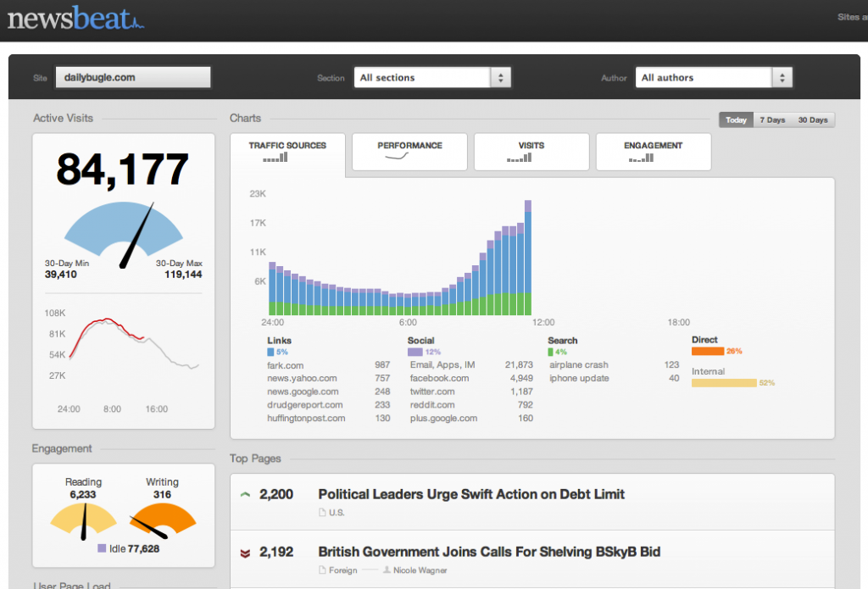Screen dimensions: 868x589
Task: Open the Political Leaders debt limit article
Action: pyautogui.click(x=470, y=494)
